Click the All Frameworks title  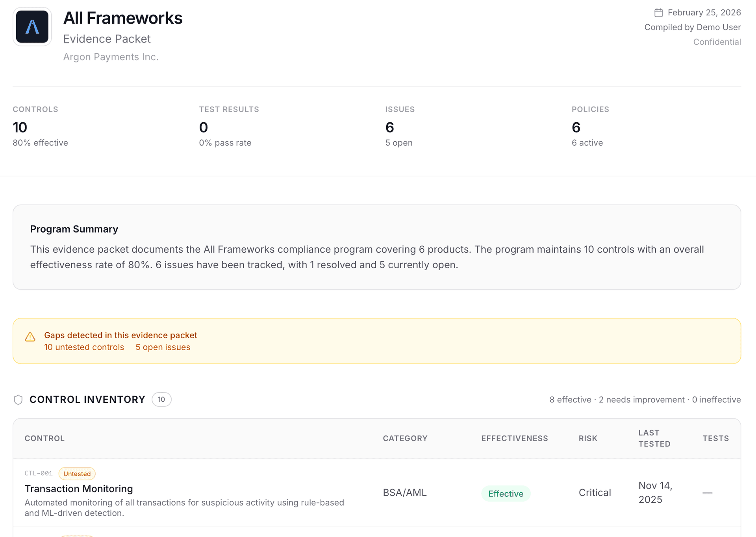[123, 18]
